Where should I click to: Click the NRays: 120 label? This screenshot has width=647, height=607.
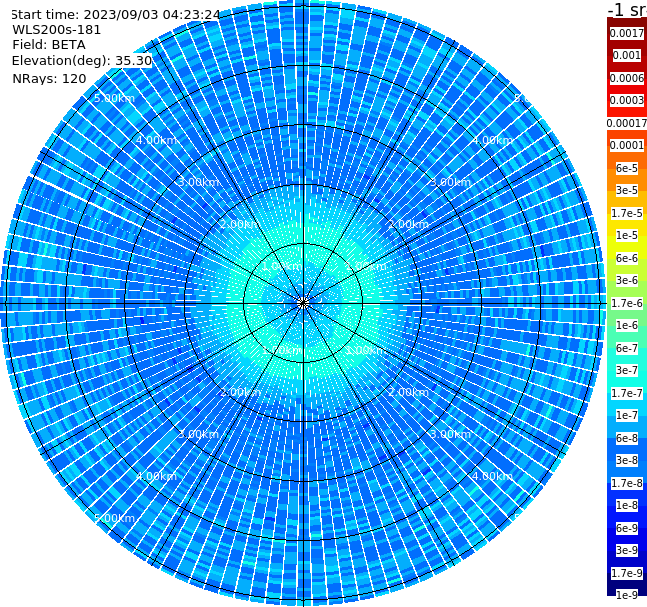[x=49, y=78]
